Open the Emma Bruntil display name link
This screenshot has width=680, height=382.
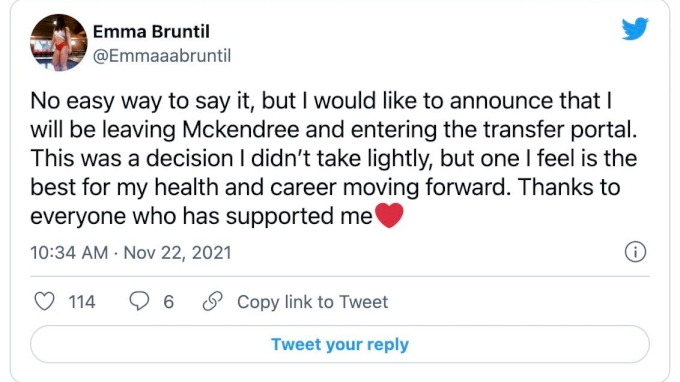click(x=151, y=32)
